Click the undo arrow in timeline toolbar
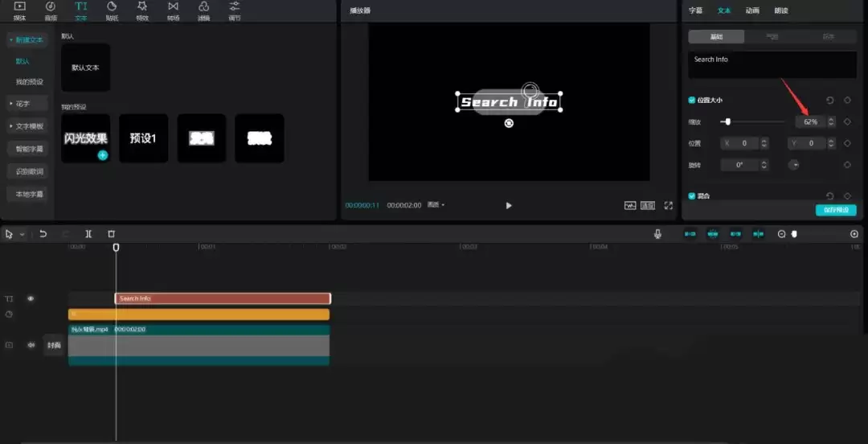Screen dimensions: 868x444 (43, 234)
